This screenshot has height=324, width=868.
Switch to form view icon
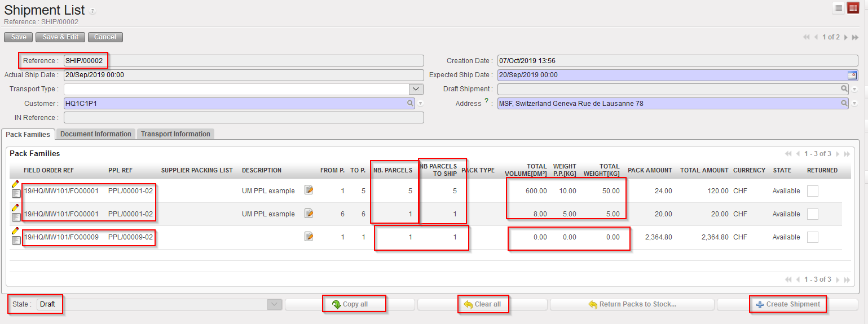853,8
